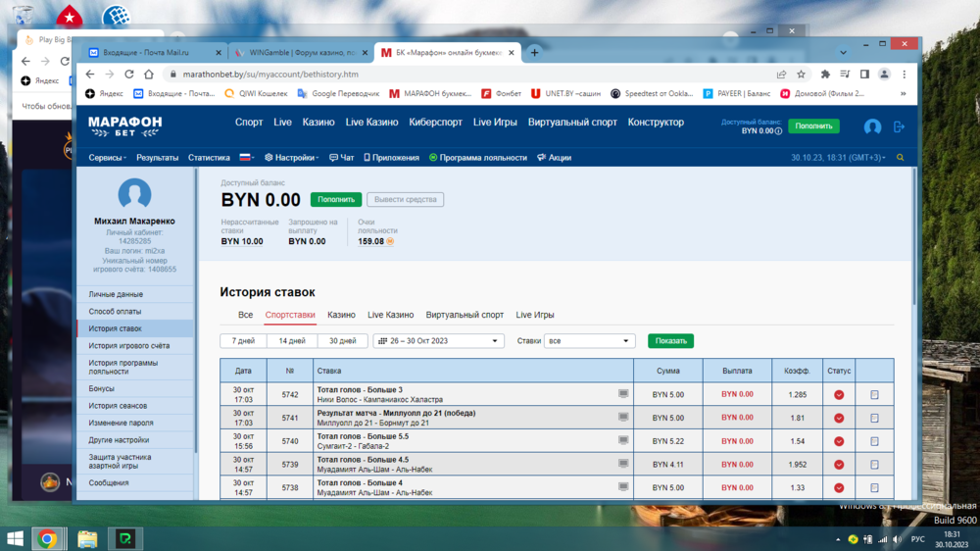Switch to the Казино history tab
This screenshot has width=980, height=551.
pos(341,315)
